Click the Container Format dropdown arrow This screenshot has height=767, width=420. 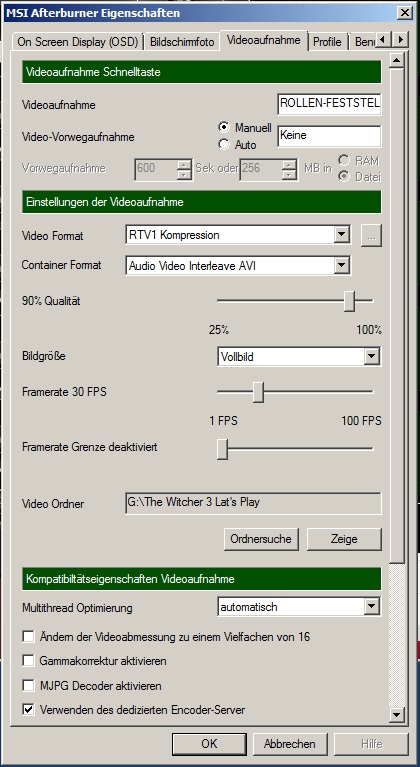tap(342, 266)
